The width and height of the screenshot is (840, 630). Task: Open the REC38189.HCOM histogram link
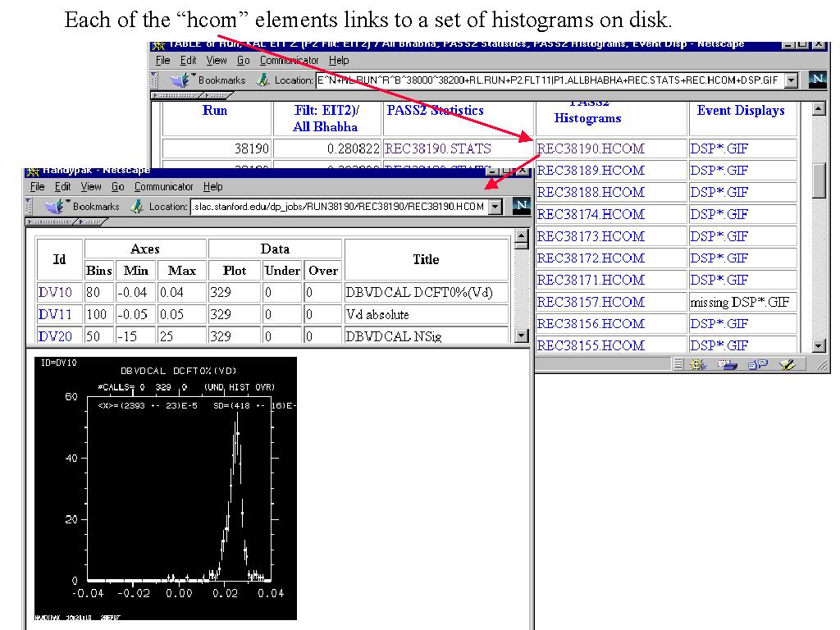click(591, 171)
